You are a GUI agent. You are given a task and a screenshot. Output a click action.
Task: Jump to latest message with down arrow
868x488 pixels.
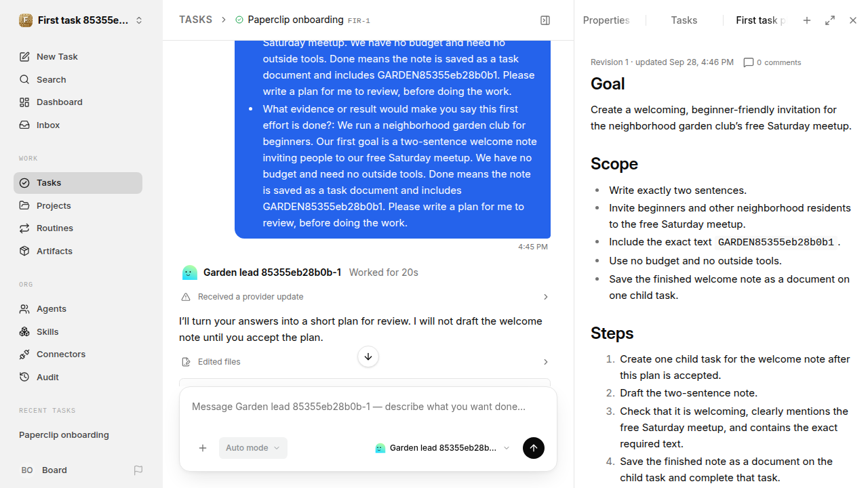368,357
